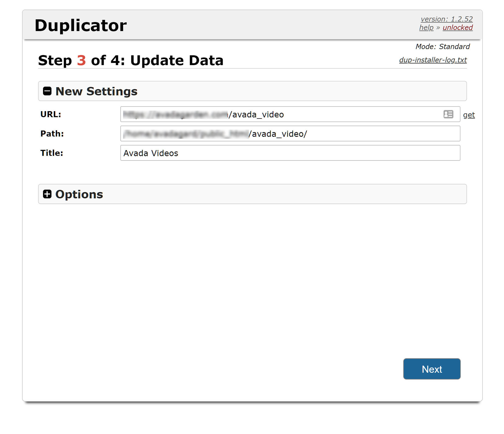Click the New Settings section header text

click(96, 91)
